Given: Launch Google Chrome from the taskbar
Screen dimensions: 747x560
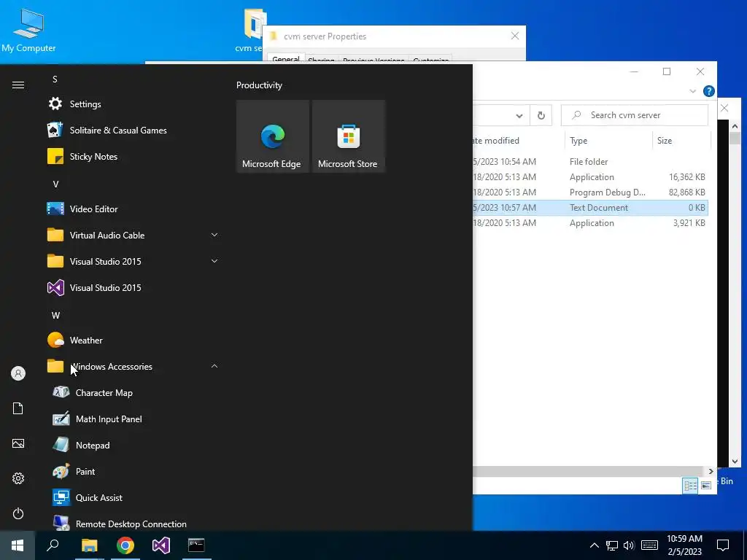Looking at the screenshot, I should pyautogui.click(x=125, y=545).
